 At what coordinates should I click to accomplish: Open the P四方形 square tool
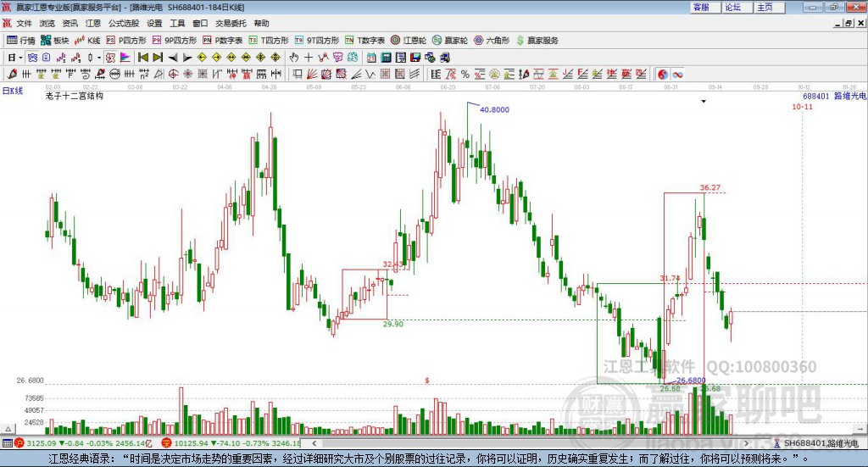(x=126, y=41)
